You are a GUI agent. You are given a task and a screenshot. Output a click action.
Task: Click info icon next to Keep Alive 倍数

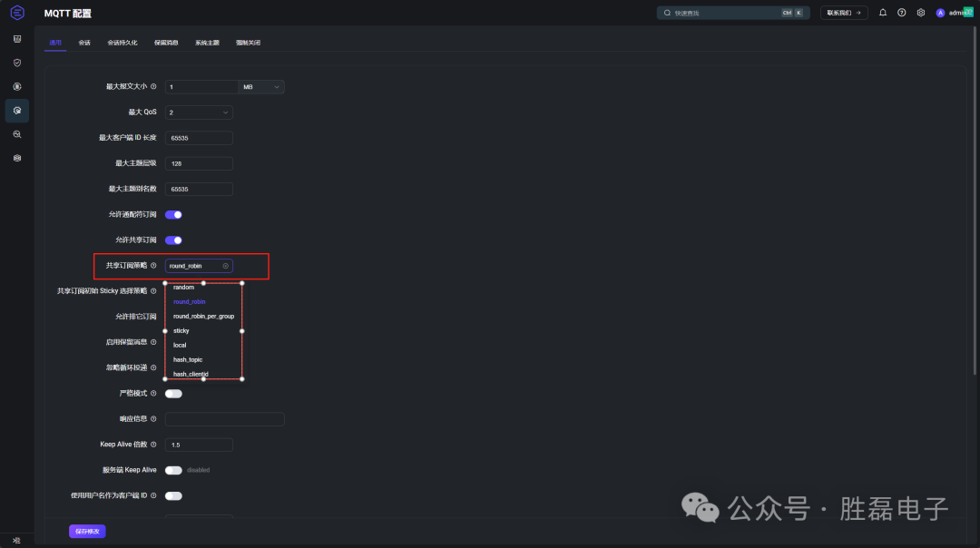pyautogui.click(x=153, y=445)
